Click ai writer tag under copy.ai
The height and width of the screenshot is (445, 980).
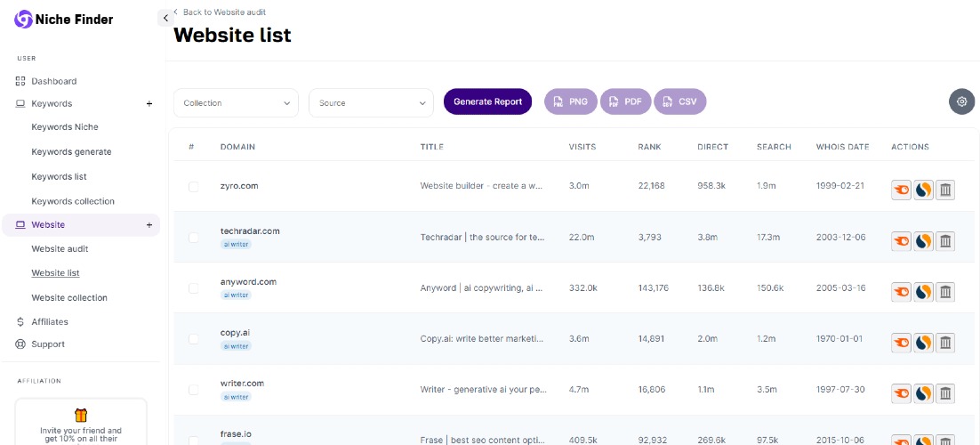pyautogui.click(x=236, y=345)
